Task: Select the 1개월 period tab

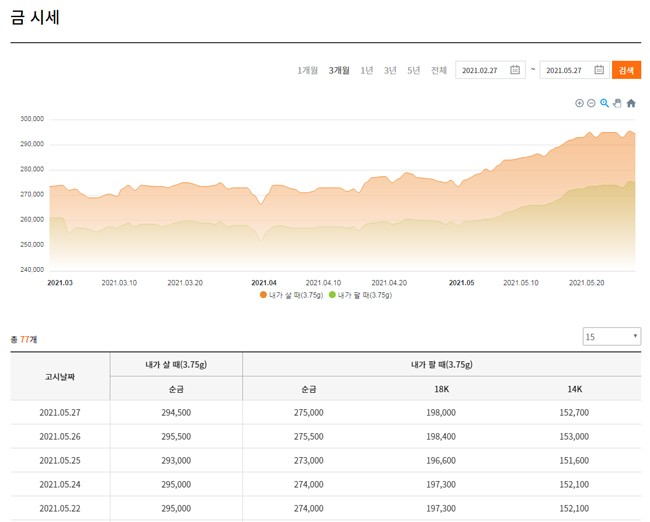Action: 307,70
